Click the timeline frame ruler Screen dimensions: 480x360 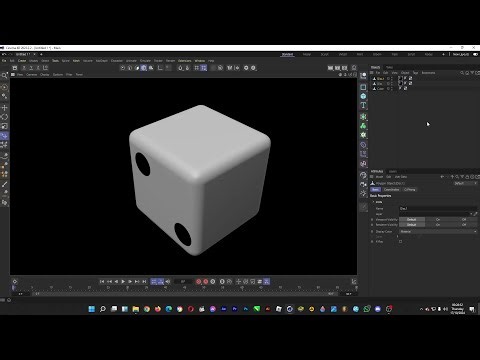(184, 288)
